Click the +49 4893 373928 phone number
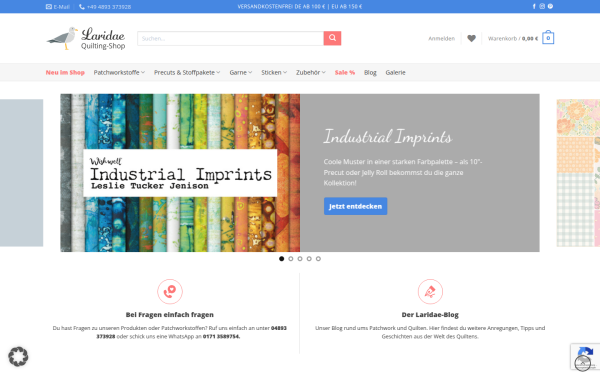The image size is (600, 375). 109,7
